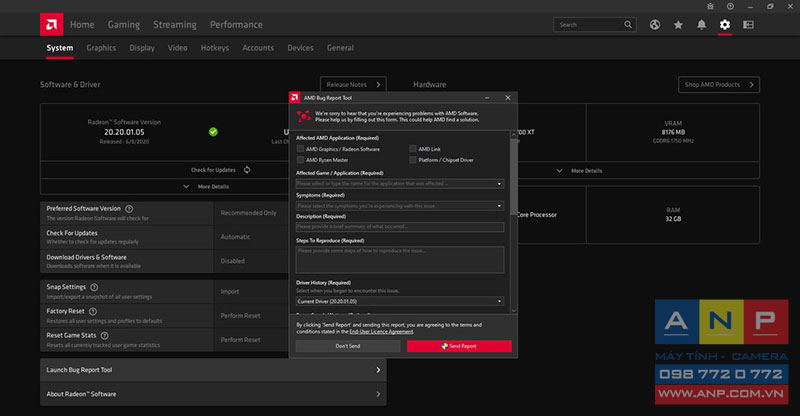The image size is (800, 416).
Task: Minimize the AMD Bug Report Tool dialog
Action: click(487, 97)
